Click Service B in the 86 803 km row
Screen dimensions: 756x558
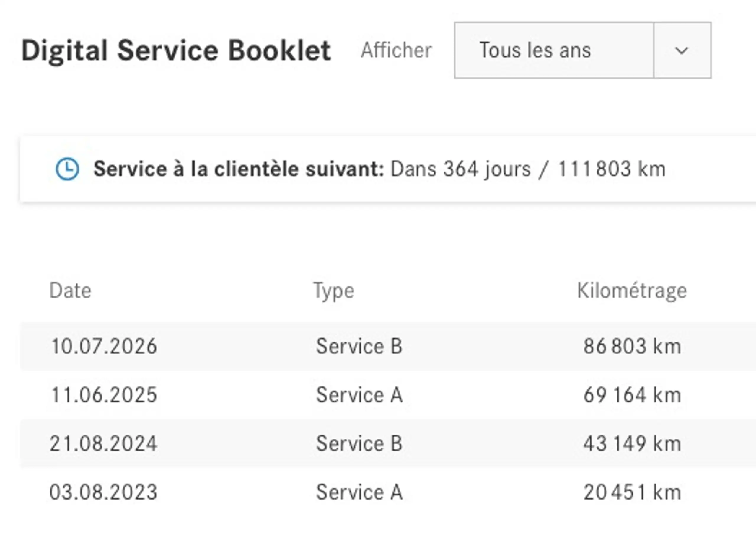[x=359, y=346]
